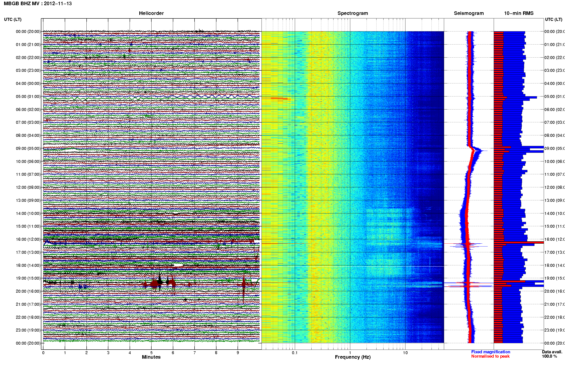Viewport: 588px width, 368px height.
Task: Click the left-axis time label 16:00 (12:00)
Action: click(x=28, y=239)
